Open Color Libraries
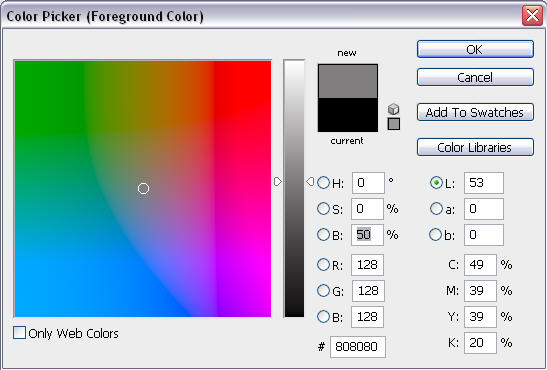This screenshot has height=370, width=547. point(475,147)
